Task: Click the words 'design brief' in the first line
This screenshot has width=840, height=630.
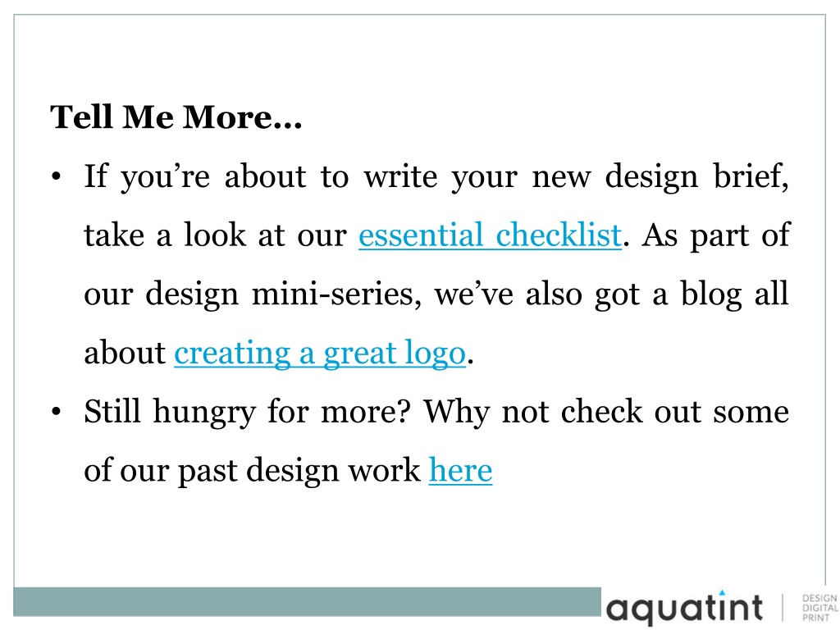Action: [696, 177]
